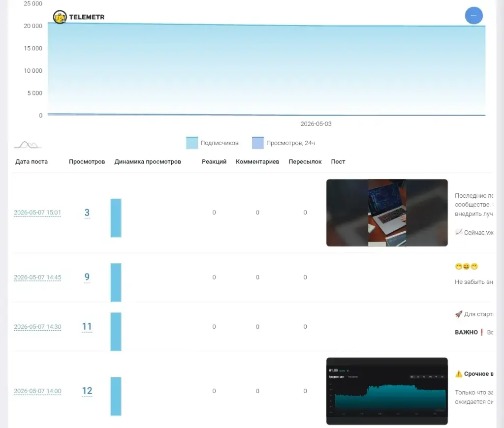Open the dark price chart thumbnail
Image resolution: width=504 pixels, height=428 pixels.
387,391
